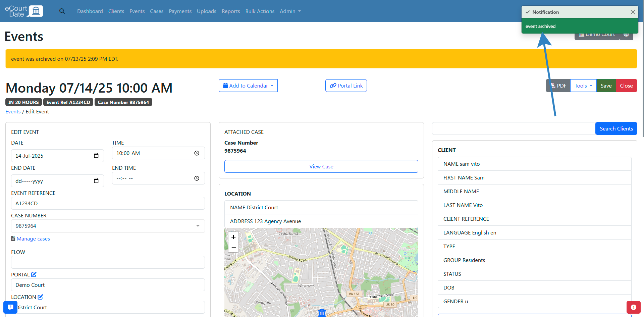Select the GENDER u row
644x317 pixels.
pyautogui.click(x=535, y=301)
